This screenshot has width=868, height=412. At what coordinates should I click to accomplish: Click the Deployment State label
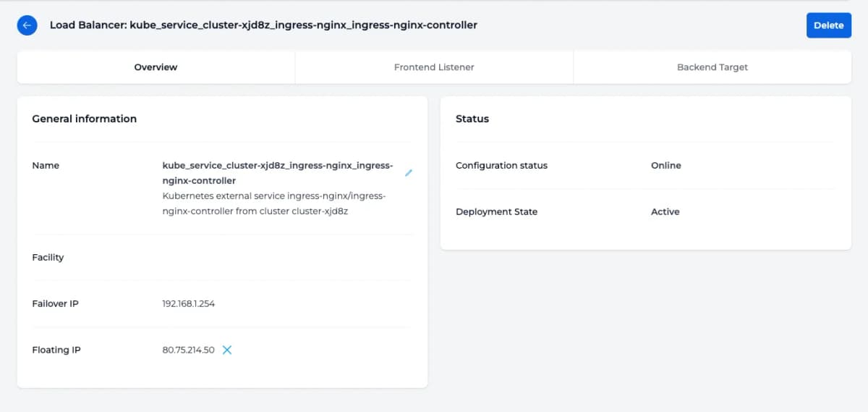tap(496, 211)
